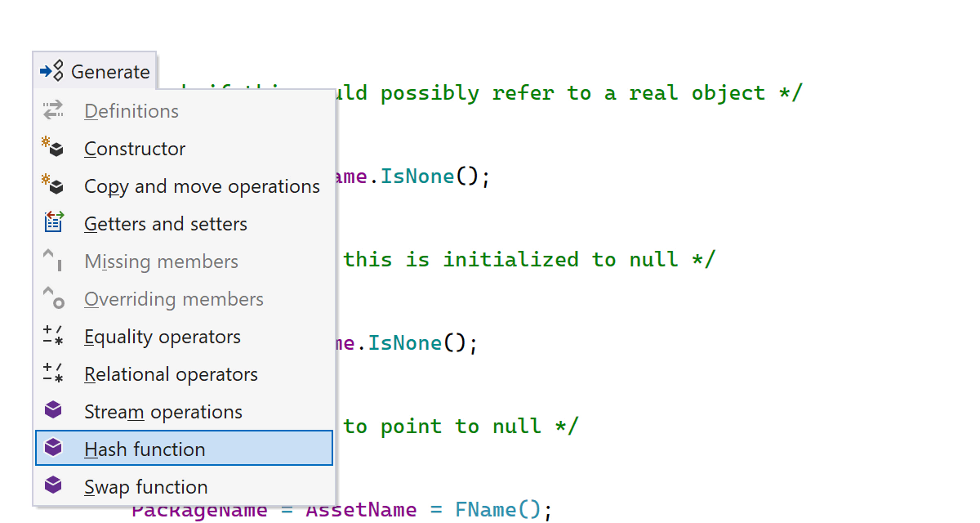Select Copy and move operations
980x523 pixels.
coord(202,186)
